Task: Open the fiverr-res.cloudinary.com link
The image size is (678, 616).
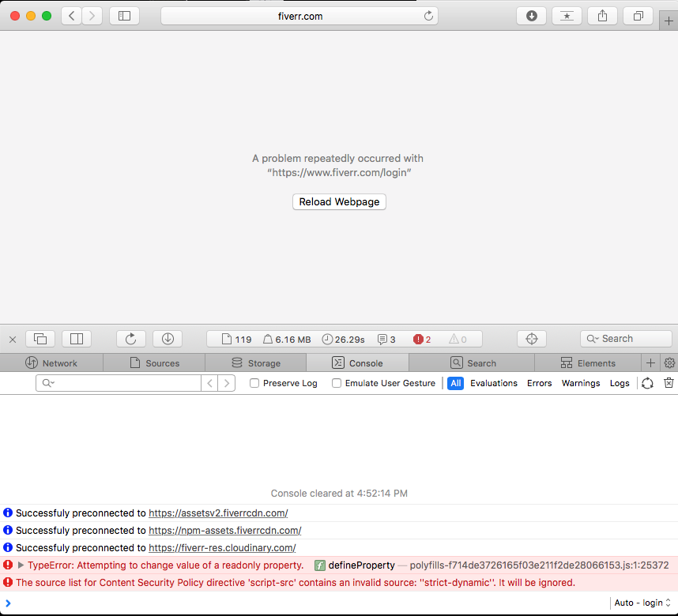Action: [x=222, y=548]
